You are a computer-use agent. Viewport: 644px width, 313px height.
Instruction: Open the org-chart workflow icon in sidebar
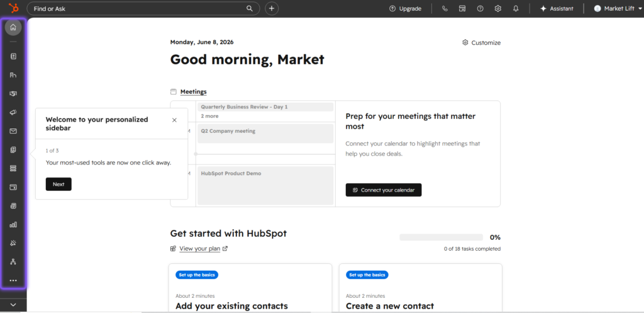coord(13,261)
